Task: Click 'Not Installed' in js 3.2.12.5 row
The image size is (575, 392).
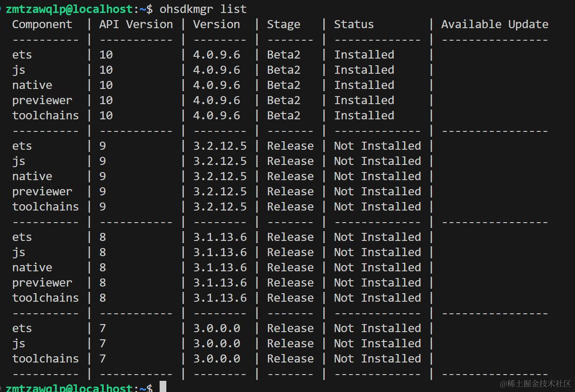Action: click(377, 161)
